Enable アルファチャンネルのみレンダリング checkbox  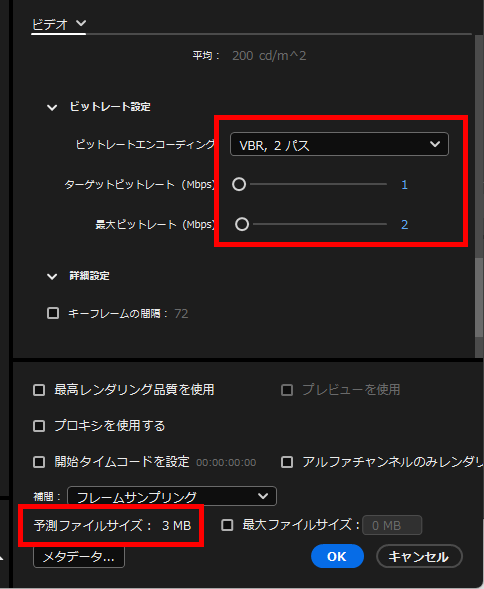coord(287,462)
